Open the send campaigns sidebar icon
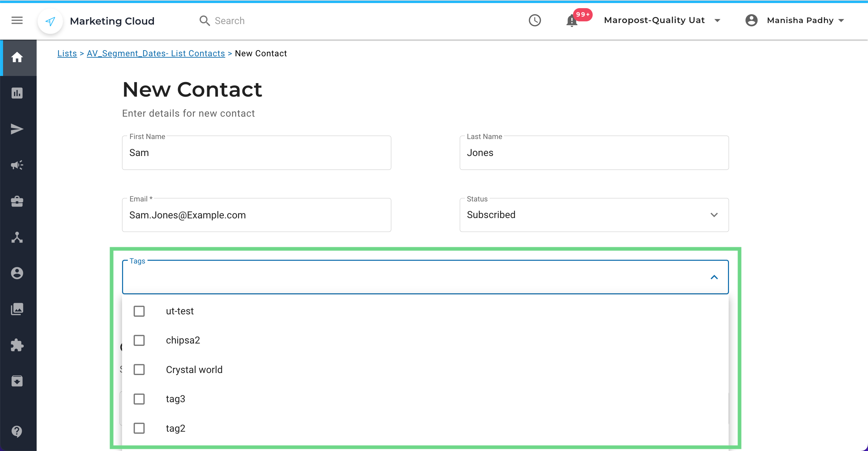This screenshot has height=451, width=868. tap(17, 129)
